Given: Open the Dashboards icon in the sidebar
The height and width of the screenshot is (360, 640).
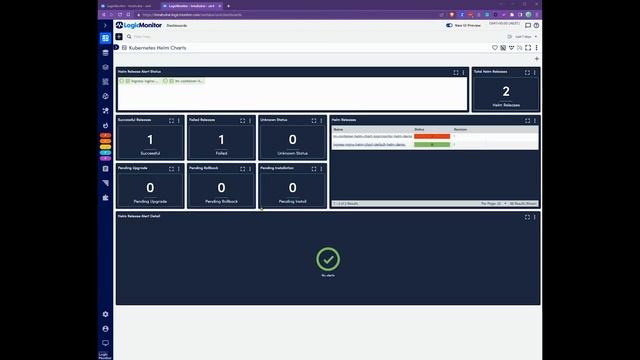Looking at the screenshot, I should click(105, 38).
